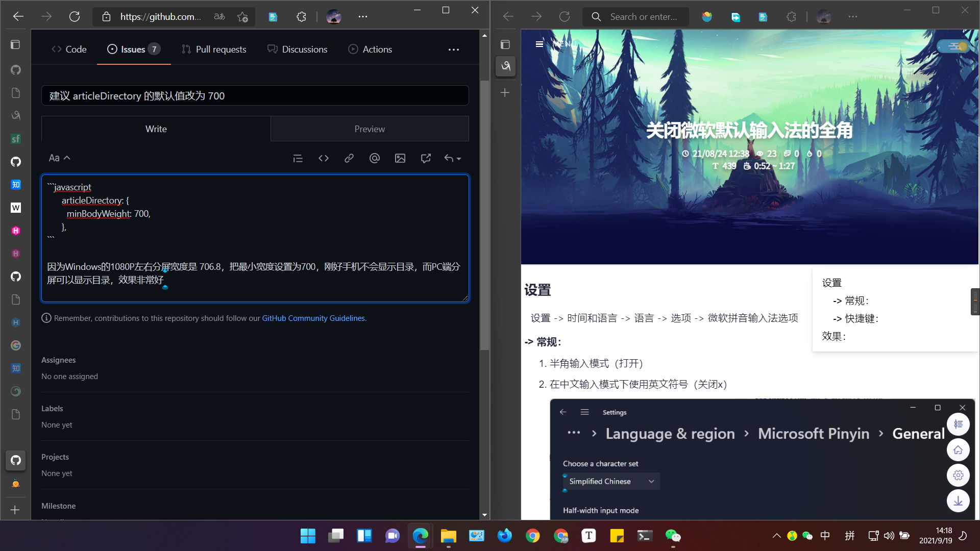Open the blog's table of contents button
Image resolution: width=980 pixels, height=551 pixels.
pos(959,424)
